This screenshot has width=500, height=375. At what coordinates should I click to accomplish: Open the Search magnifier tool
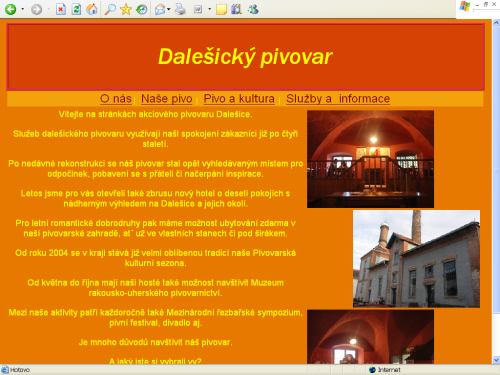click(x=110, y=9)
